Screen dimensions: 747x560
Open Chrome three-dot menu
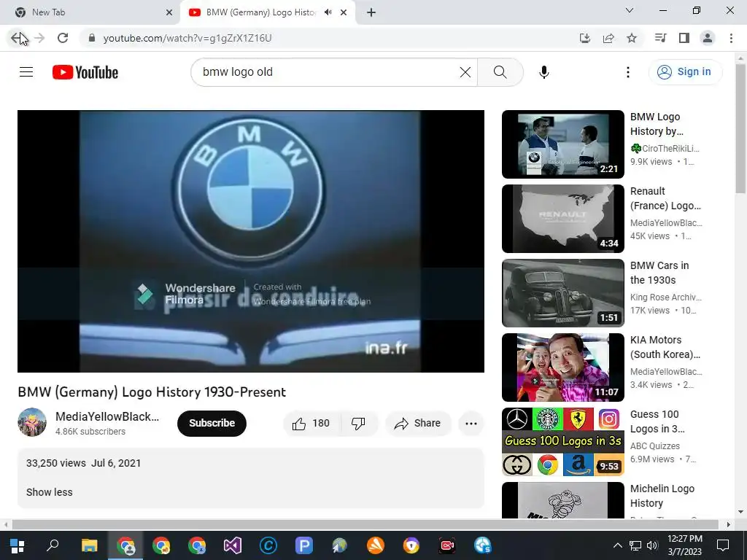pos(731,38)
